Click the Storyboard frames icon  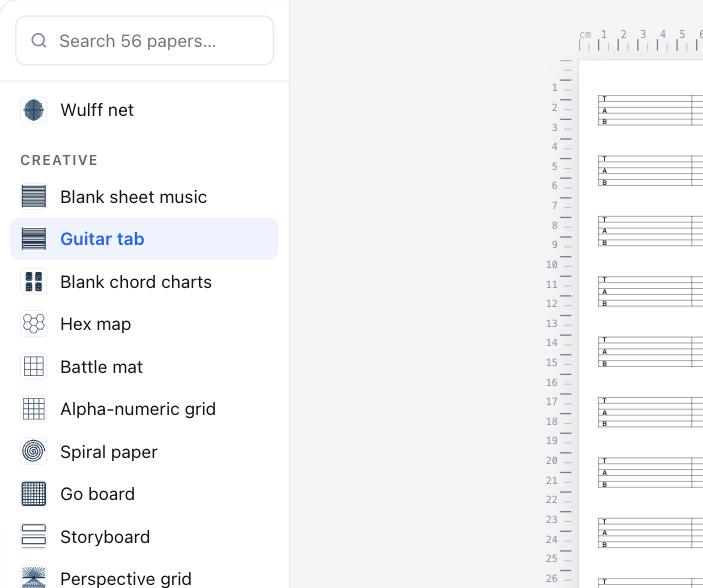pos(34,536)
